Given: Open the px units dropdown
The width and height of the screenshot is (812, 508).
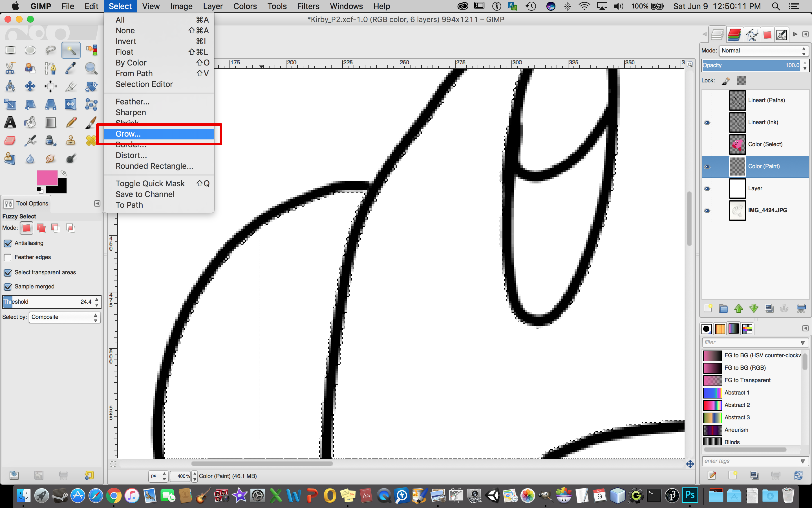Looking at the screenshot, I should (x=158, y=476).
